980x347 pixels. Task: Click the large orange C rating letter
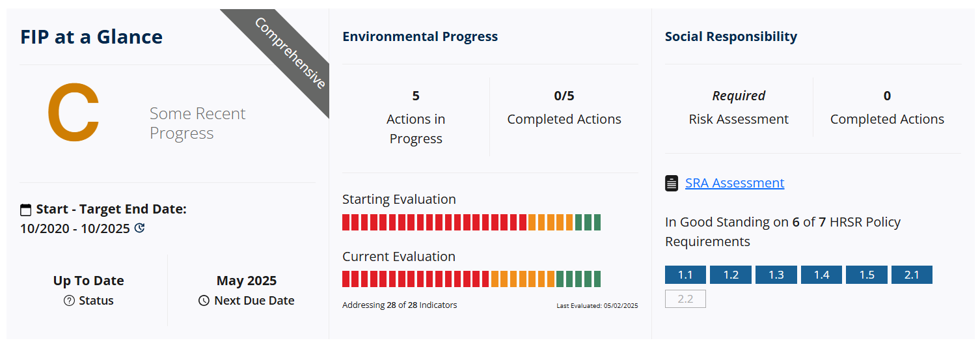pyautogui.click(x=74, y=114)
